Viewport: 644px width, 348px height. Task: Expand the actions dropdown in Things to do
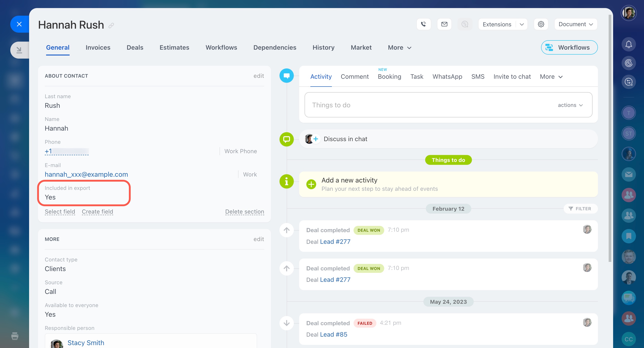coord(570,105)
